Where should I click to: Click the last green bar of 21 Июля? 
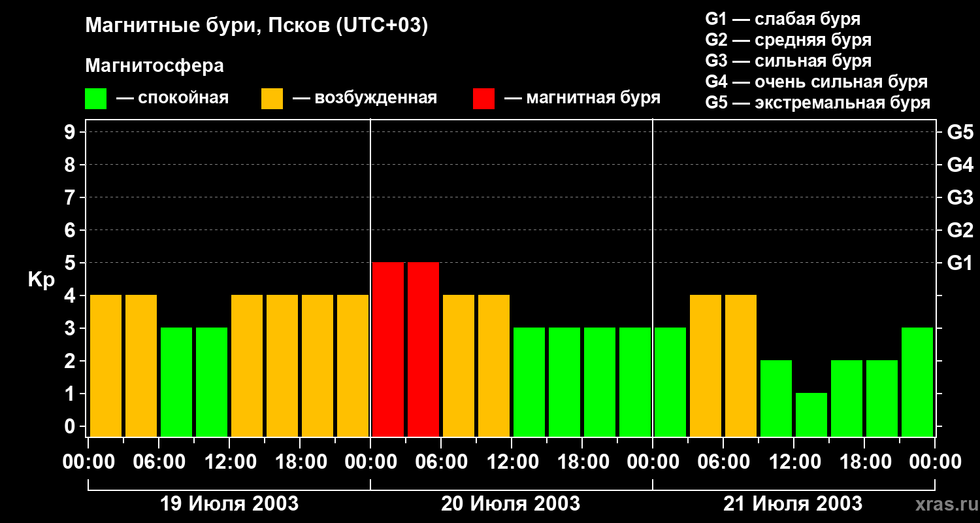click(x=917, y=382)
